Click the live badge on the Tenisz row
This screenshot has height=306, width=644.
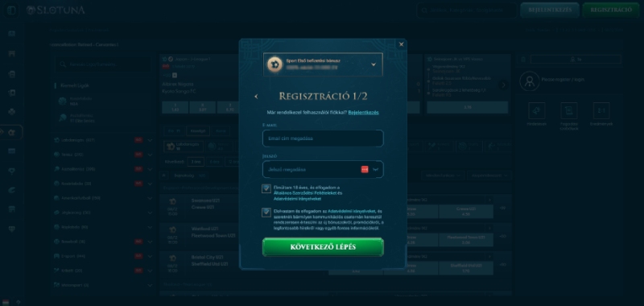138,155
